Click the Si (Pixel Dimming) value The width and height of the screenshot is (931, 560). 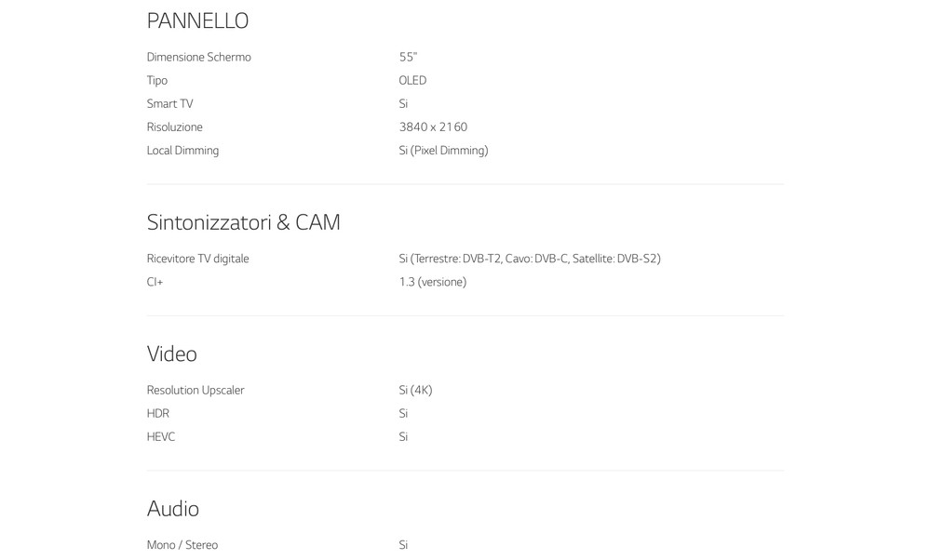(443, 150)
